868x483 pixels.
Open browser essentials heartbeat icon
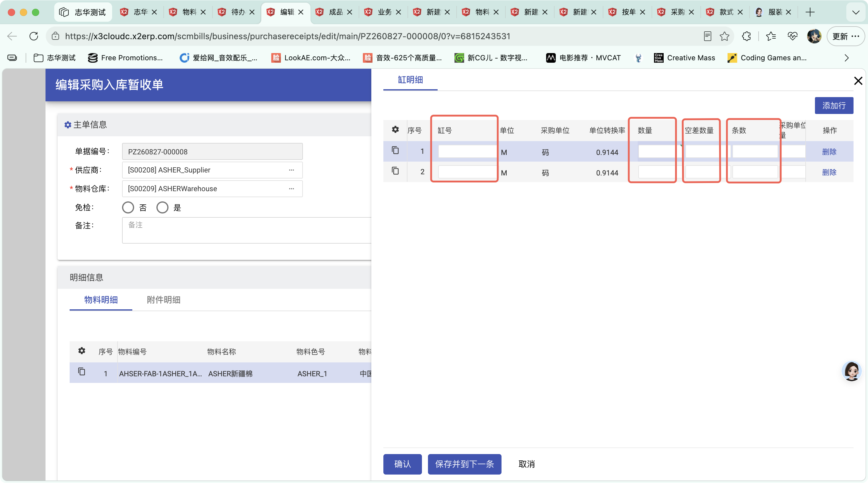tap(793, 36)
